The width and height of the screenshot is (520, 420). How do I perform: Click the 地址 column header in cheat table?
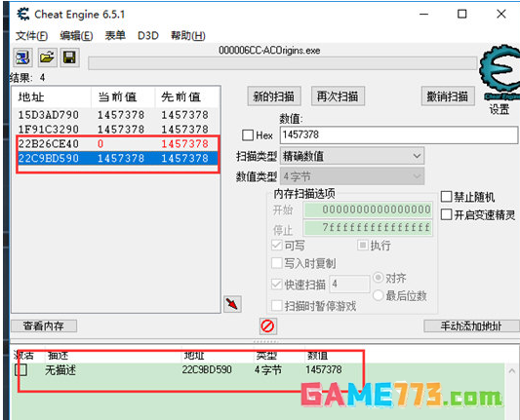219,356
